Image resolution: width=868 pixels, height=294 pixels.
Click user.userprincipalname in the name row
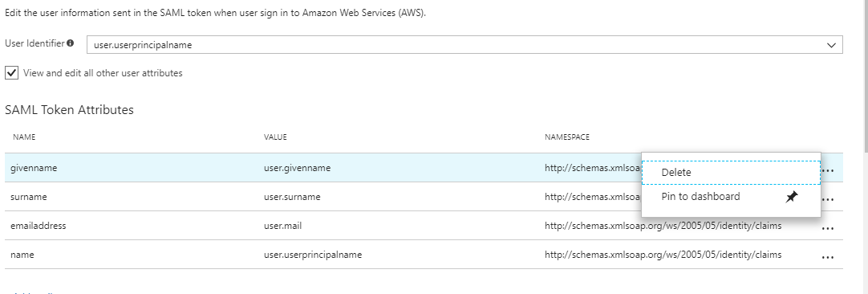point(313,255)
